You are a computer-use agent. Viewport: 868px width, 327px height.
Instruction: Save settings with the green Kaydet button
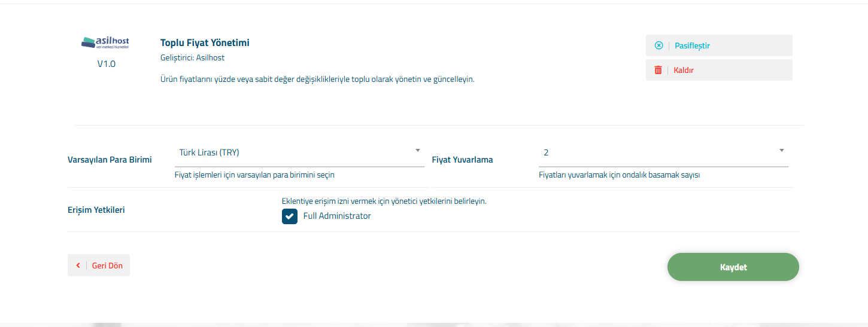click(733, 267)
